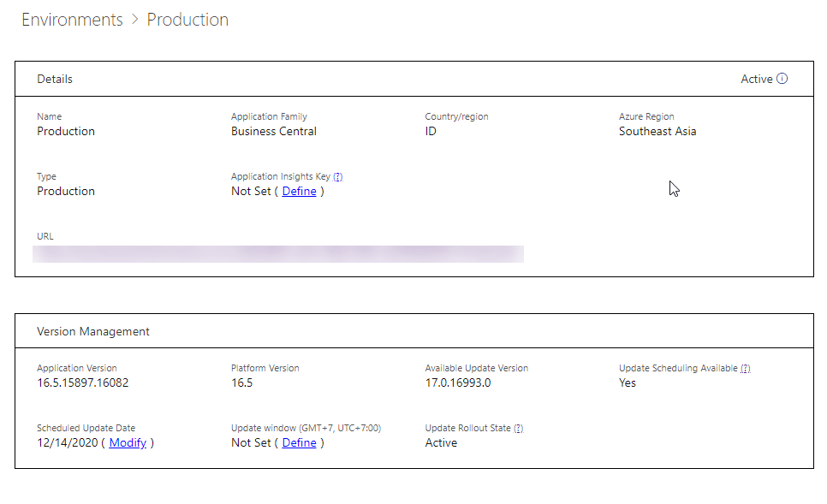827x504 pixels.
Task: Select the Available Update Version 17.0.16993.0 value
Action: tap(458, 383)
